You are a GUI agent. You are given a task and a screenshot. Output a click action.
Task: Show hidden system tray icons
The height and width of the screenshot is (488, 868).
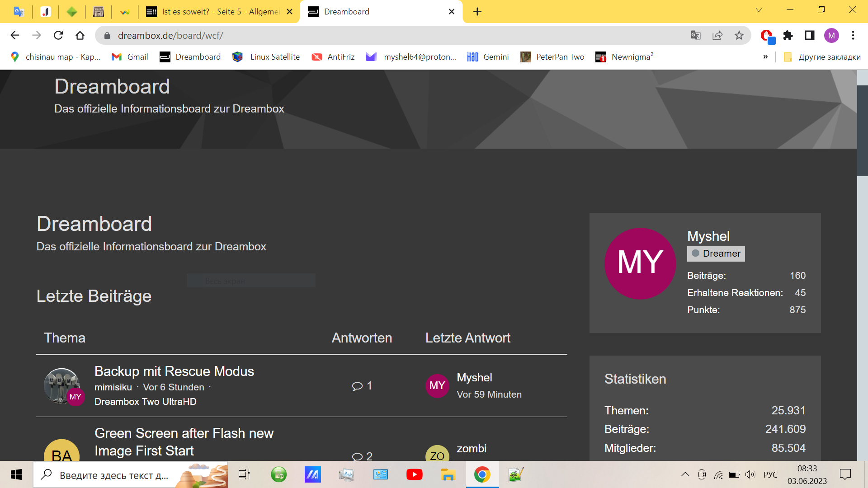(685, 474)
